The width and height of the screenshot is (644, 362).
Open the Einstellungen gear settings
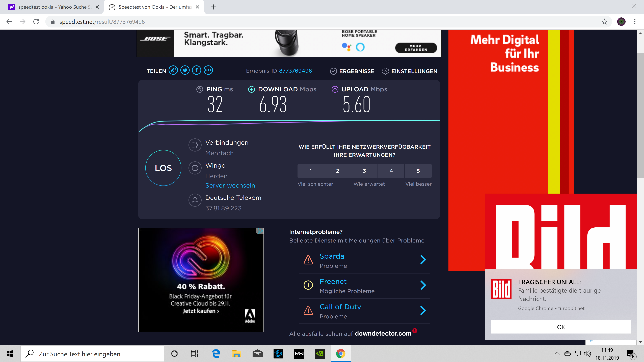pyautogui.click(x=410, y=71)
